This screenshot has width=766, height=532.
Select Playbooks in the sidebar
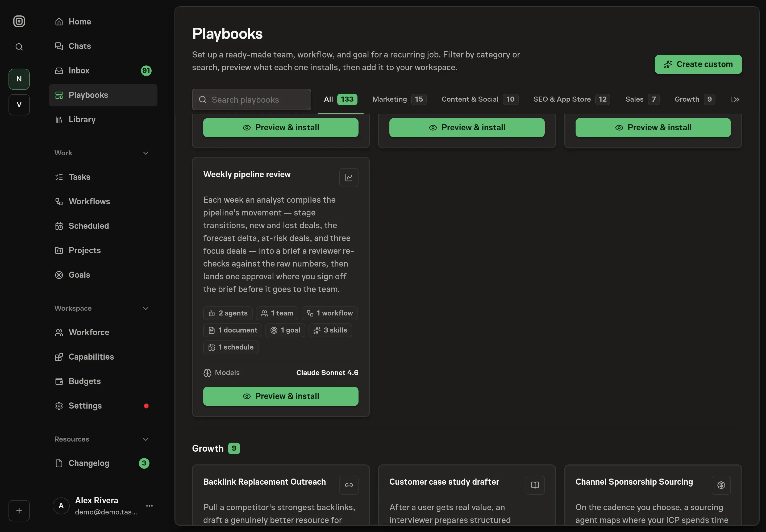[x=103, y=95]
